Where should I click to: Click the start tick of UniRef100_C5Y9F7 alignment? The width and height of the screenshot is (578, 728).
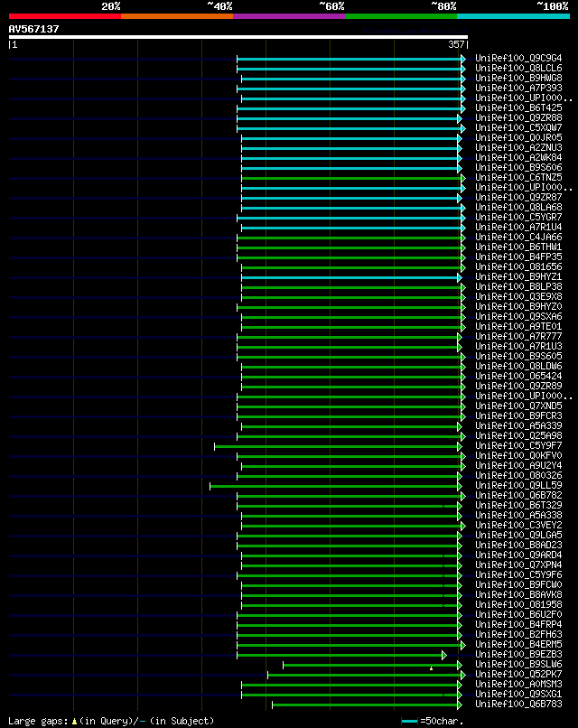click(x=214, y=446)
